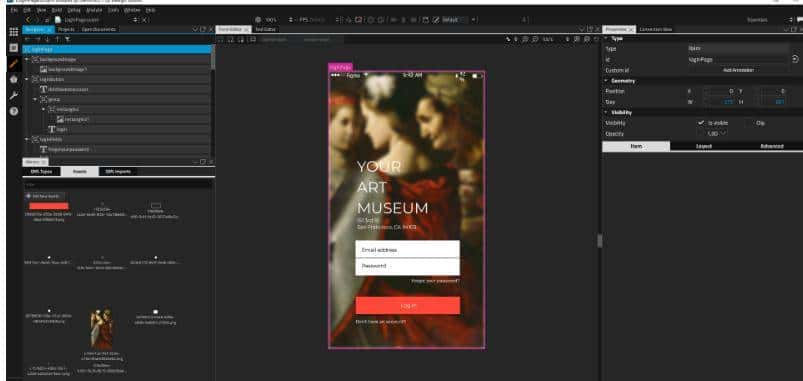Click Forgot your password link on canvas

tap(435, 281)
